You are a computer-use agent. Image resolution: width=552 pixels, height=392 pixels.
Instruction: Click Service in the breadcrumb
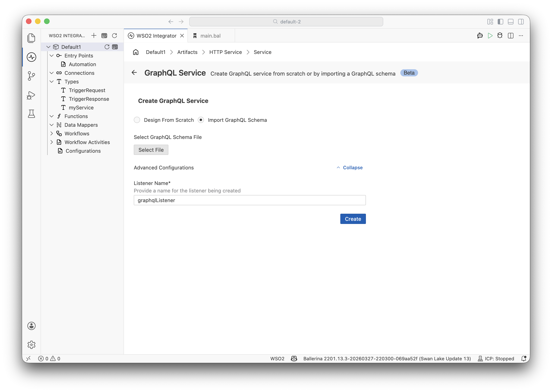tap(262, 52)
